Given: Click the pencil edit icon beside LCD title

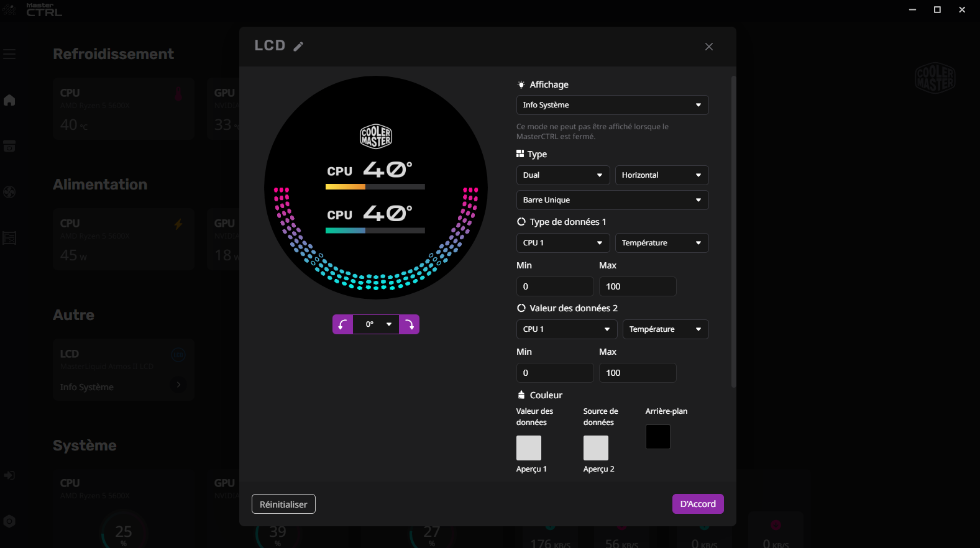Looking at the screenshot, I should pyautogui.click(x=298, y=47).
